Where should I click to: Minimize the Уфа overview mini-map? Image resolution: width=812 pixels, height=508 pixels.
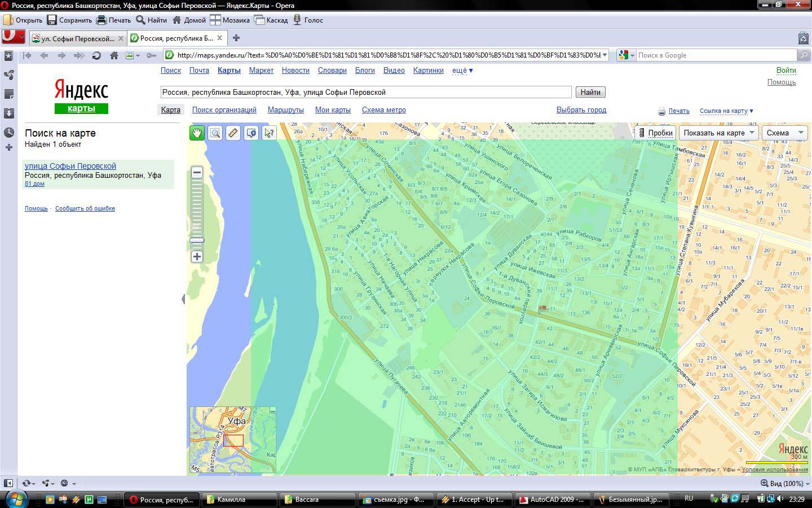272,411
